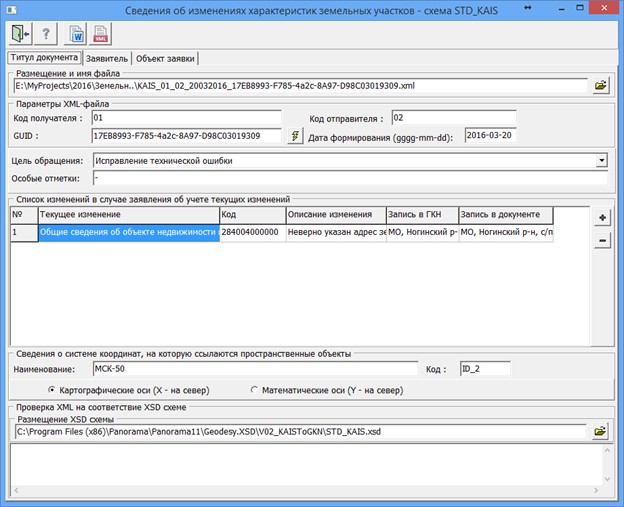Select the Титул документа tab
This screenshot has height=507, width=624.
pos(43,57)
